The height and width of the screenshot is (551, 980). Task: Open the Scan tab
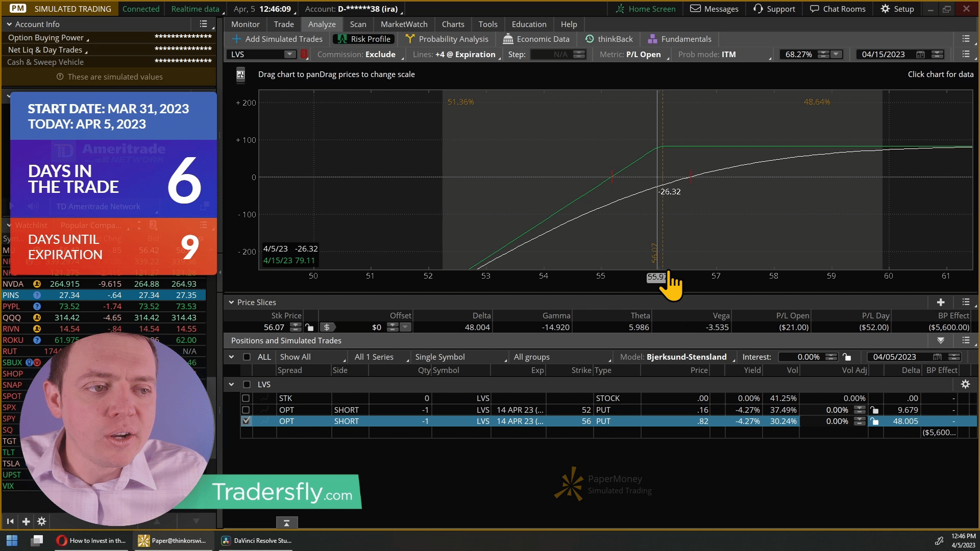pos(358,24)
